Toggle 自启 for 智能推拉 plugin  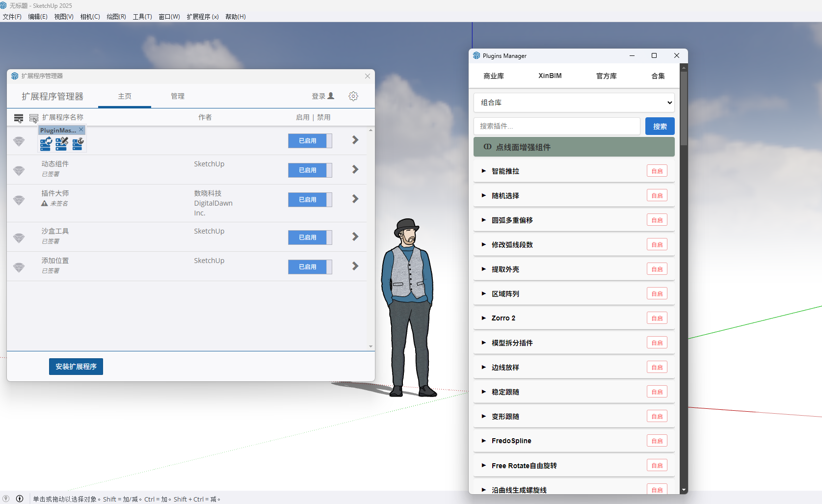coord(657,171)
